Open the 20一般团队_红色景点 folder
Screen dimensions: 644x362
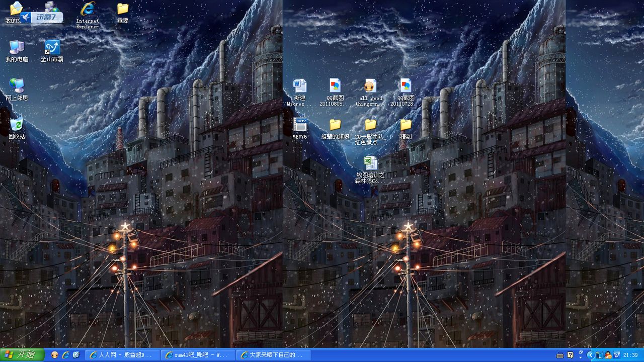[x=370, y=132]
